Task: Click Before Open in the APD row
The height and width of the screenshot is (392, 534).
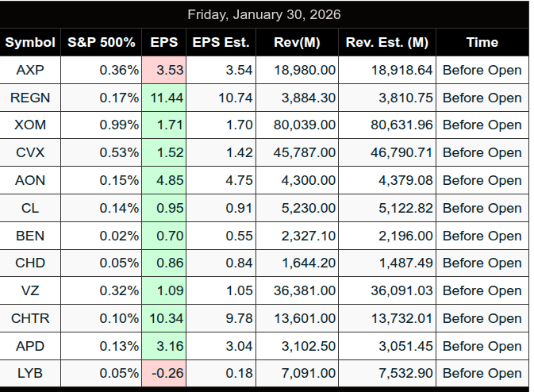Action: (x=482, y=346)
